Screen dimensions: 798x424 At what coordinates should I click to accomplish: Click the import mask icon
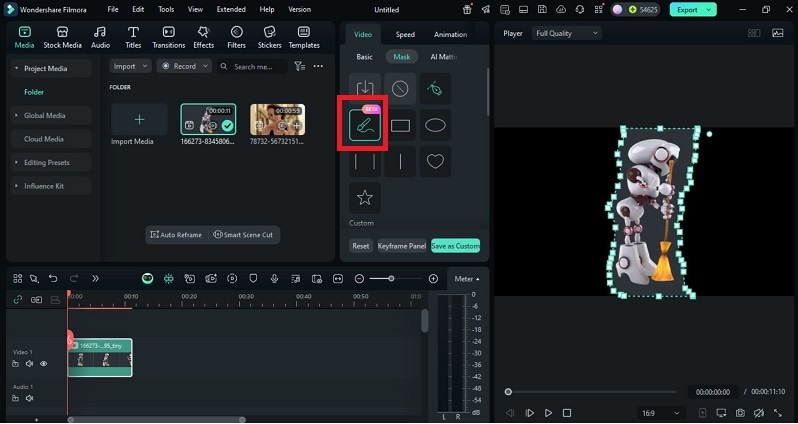tap(364, 88)
